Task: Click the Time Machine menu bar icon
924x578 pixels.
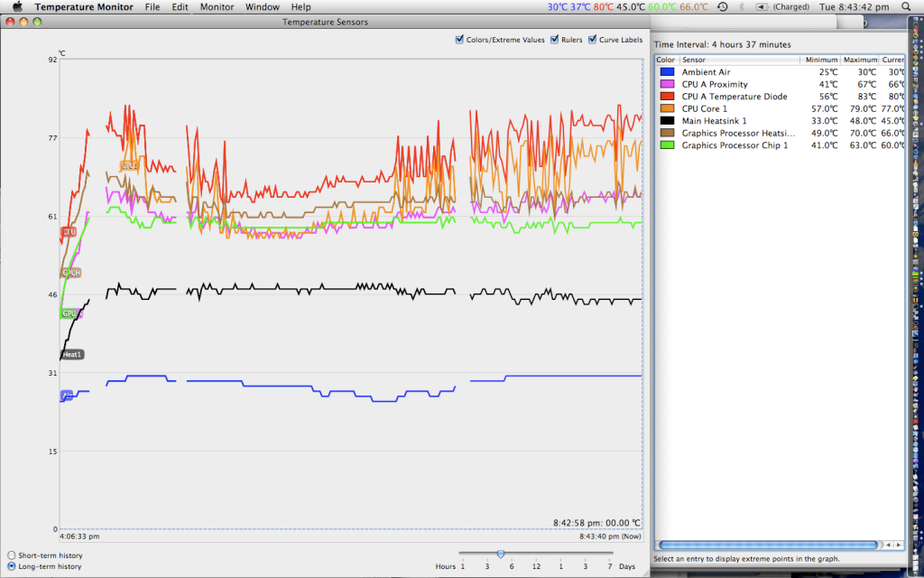Action: [x=722, y=7]
